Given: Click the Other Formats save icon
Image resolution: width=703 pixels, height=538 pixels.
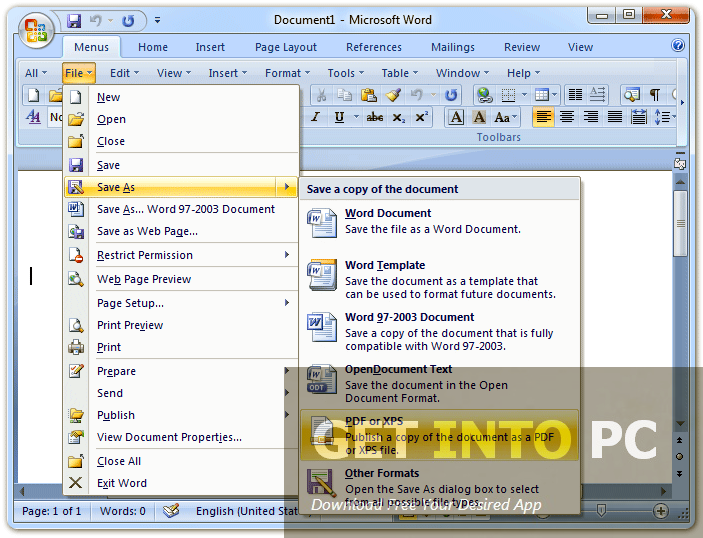Looking at the screenshot, I should tap(321, 483).
